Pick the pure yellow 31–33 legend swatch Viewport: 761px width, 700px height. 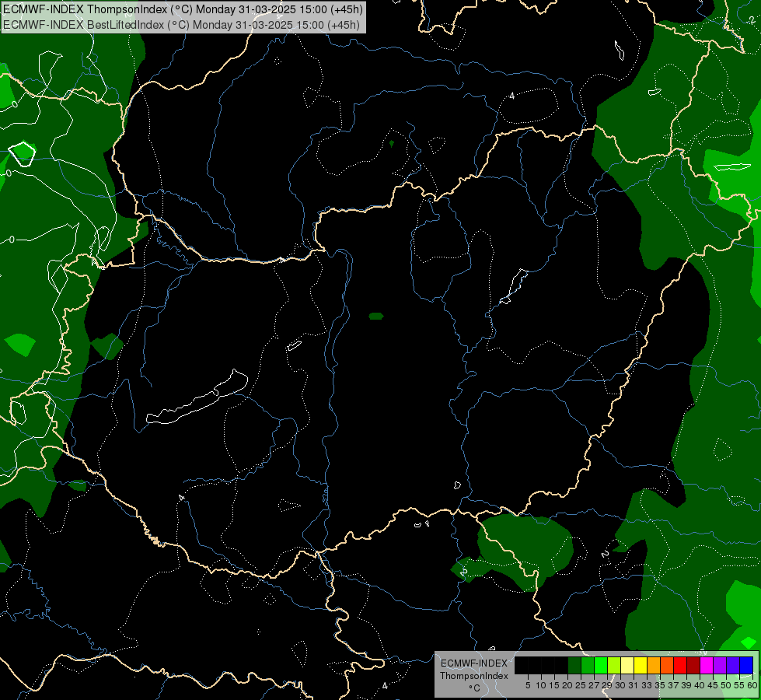(641, 665)
